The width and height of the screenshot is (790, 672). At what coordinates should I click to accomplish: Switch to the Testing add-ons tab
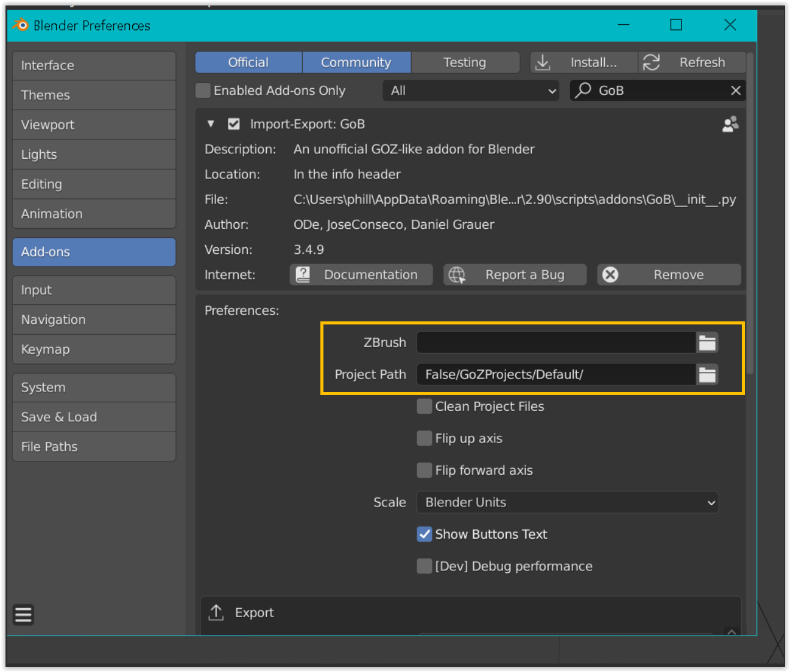[x=465, y=62]
